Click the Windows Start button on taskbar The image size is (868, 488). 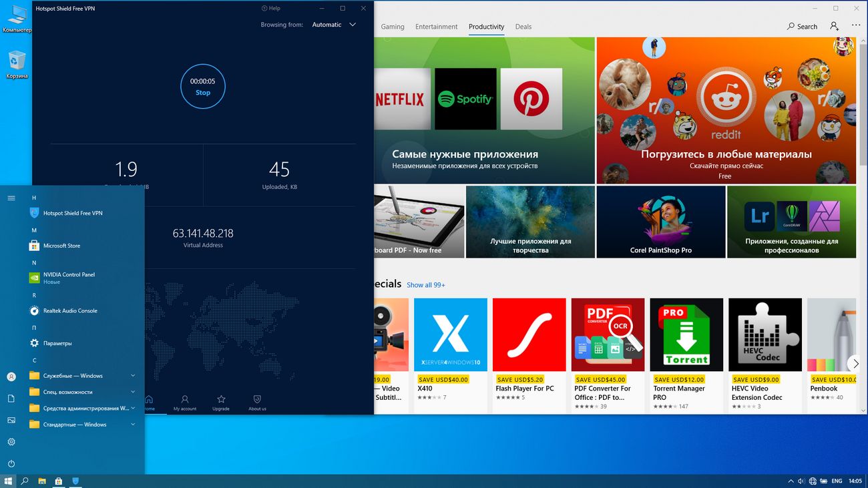point(8,481)
